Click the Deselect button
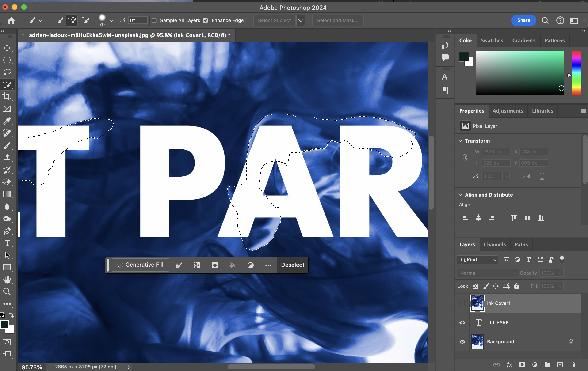The image size is (588, 371). coord(292,265)
